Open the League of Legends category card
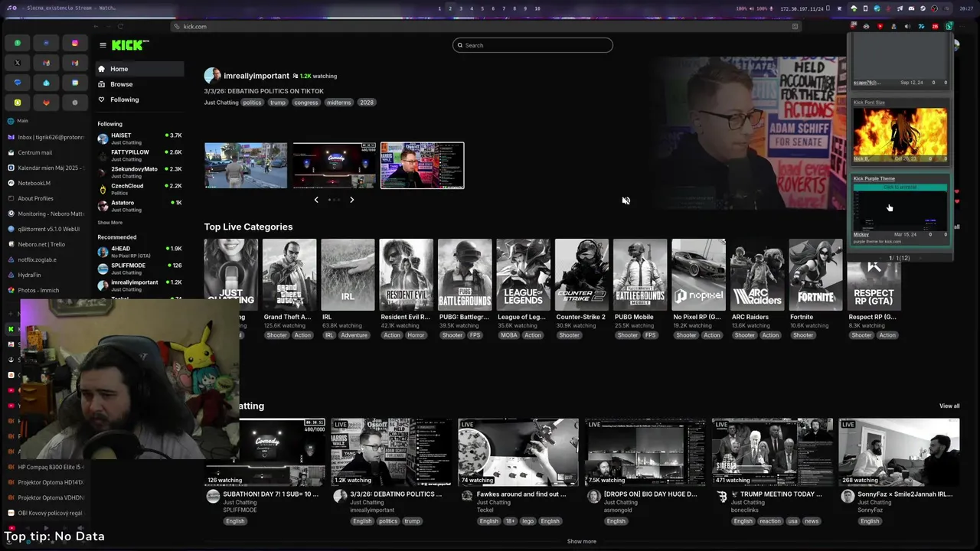The height and width of the screenshot is (551, 980). 523,274
